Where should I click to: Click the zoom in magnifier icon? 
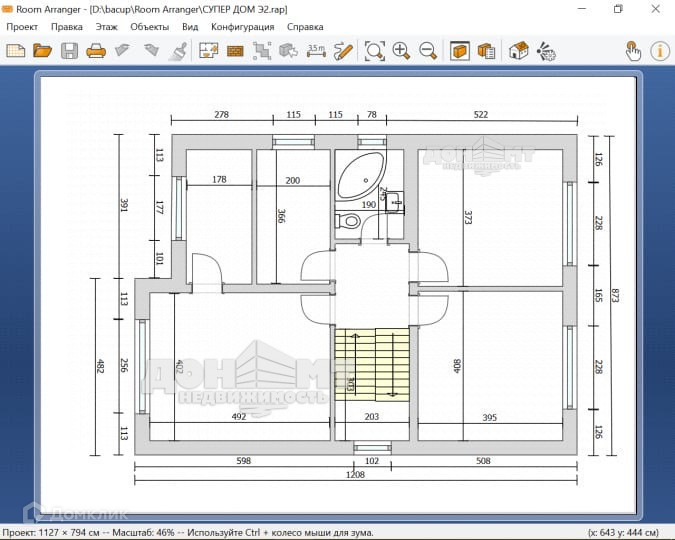(401, 50)
